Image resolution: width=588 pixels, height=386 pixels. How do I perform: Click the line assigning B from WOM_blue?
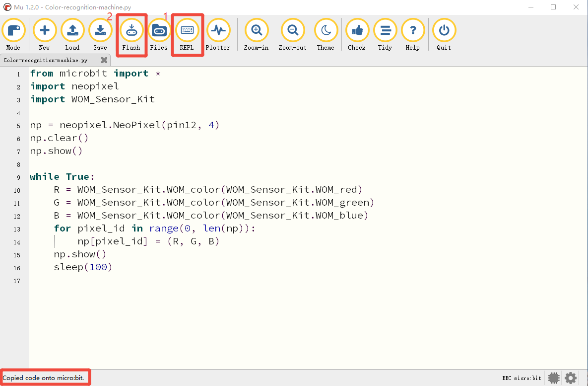(211, 216)
